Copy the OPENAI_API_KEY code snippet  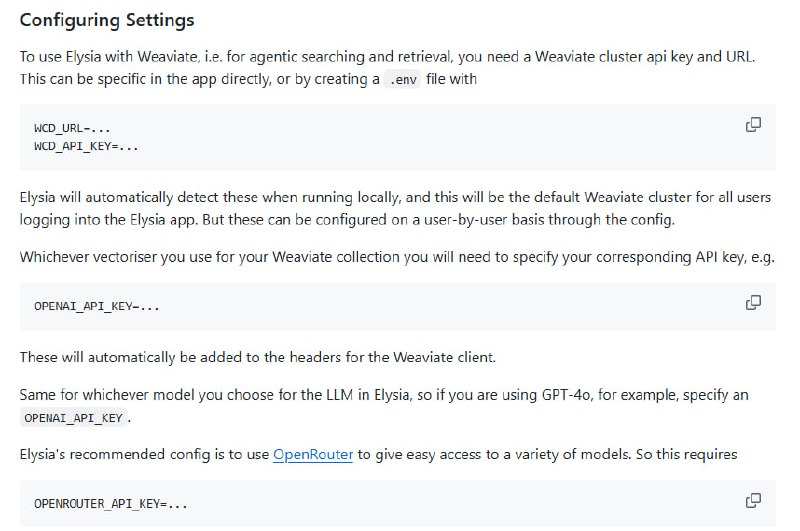click(753, 302)
